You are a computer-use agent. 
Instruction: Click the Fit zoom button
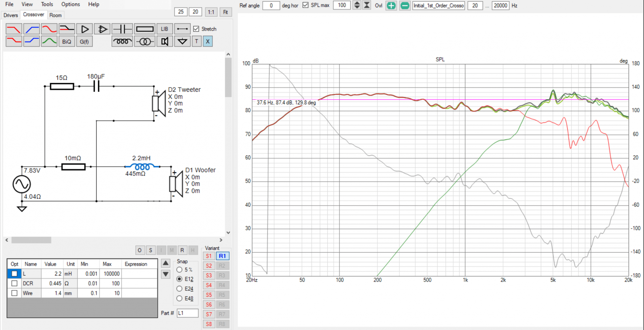pyautogui.click(x=225, y=12)
